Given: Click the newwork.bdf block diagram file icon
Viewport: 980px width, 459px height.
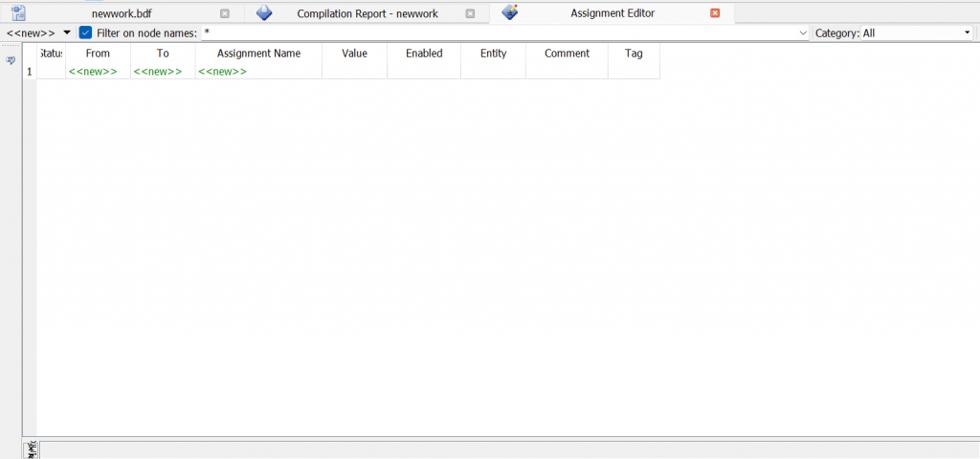Looking at the screenshot, I should point(19,12).
